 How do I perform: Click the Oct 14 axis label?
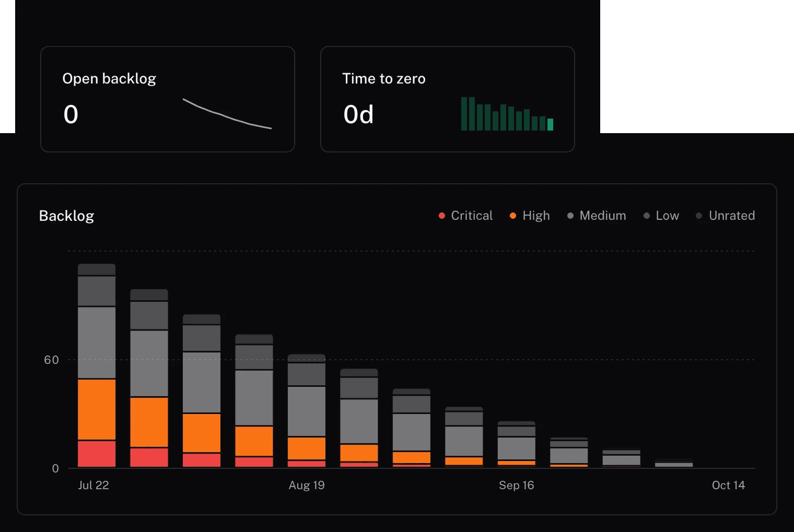pos(728,485)
